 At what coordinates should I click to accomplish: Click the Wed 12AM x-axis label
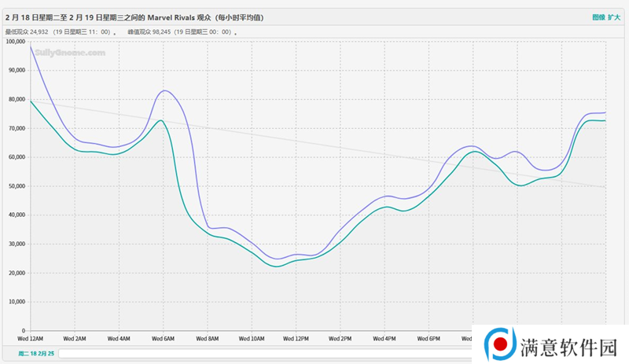(x=31, y=339)
